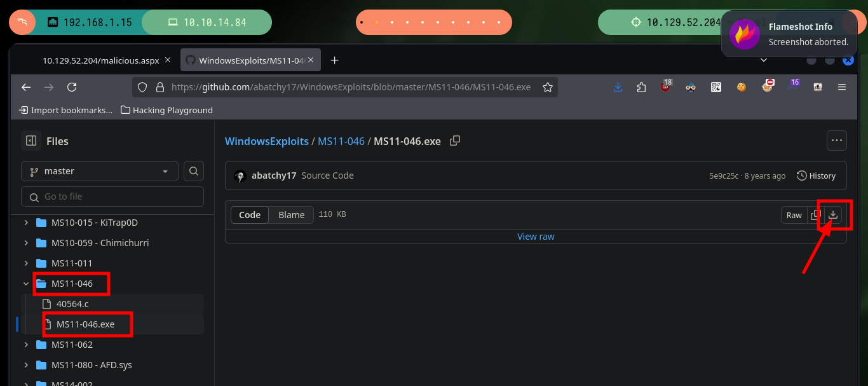The width and height of the screenshot is (868, 386).
Task: Click the ethernet IP 192.168.1.15 indicator
Action: coord(90,22)
